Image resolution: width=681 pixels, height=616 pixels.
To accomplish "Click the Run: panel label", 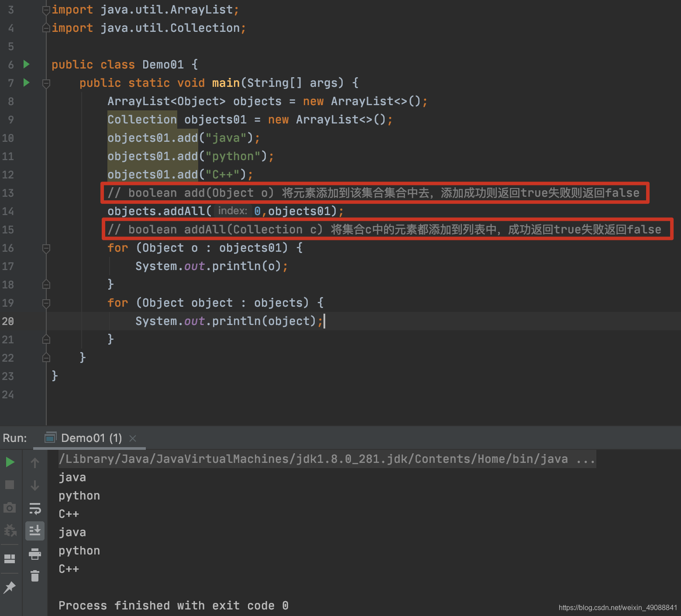I will coord(15,438).
